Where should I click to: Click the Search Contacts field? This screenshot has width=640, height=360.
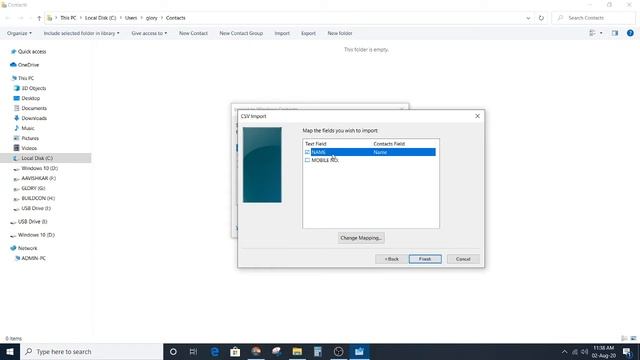pos(593,18)
